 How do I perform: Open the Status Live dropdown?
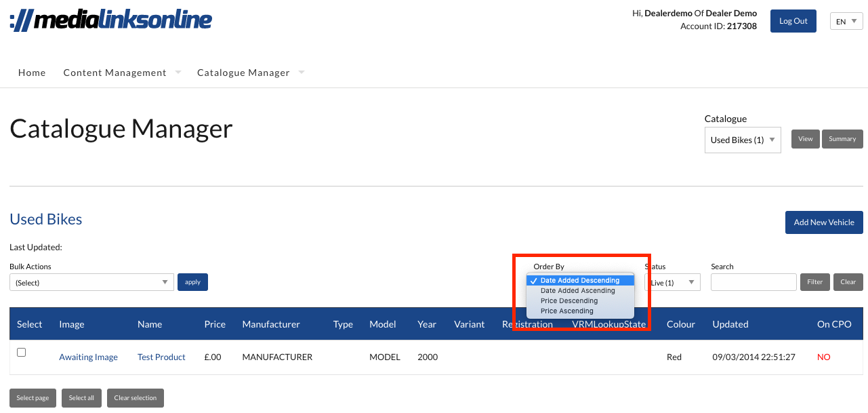point(673,282)
